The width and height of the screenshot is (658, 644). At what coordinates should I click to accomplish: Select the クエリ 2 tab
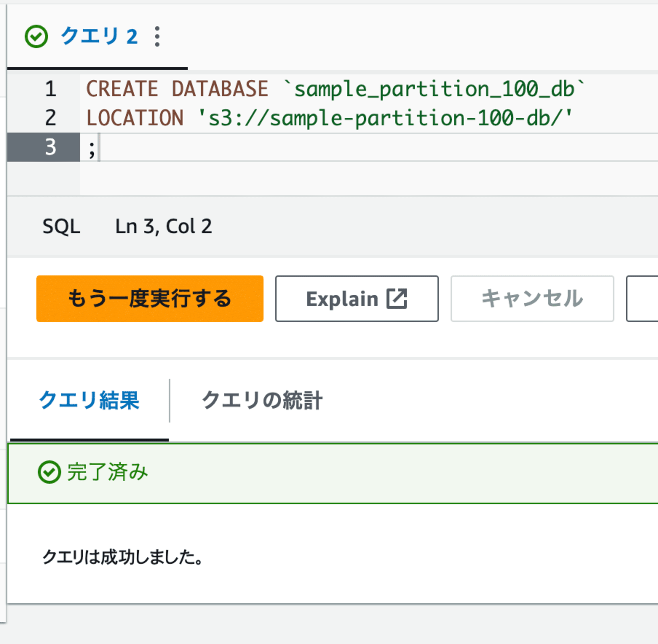tap(99, 36)
